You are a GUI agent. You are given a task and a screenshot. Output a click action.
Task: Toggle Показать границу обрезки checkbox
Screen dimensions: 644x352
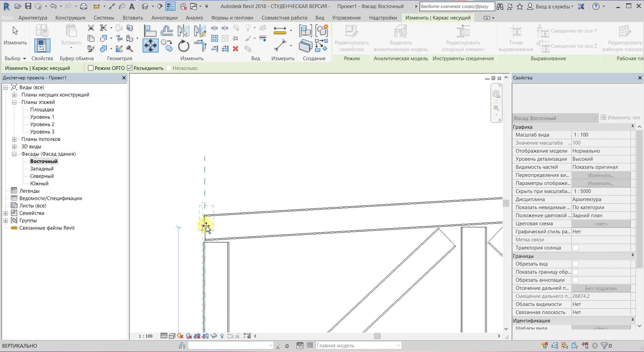point(576,272)
